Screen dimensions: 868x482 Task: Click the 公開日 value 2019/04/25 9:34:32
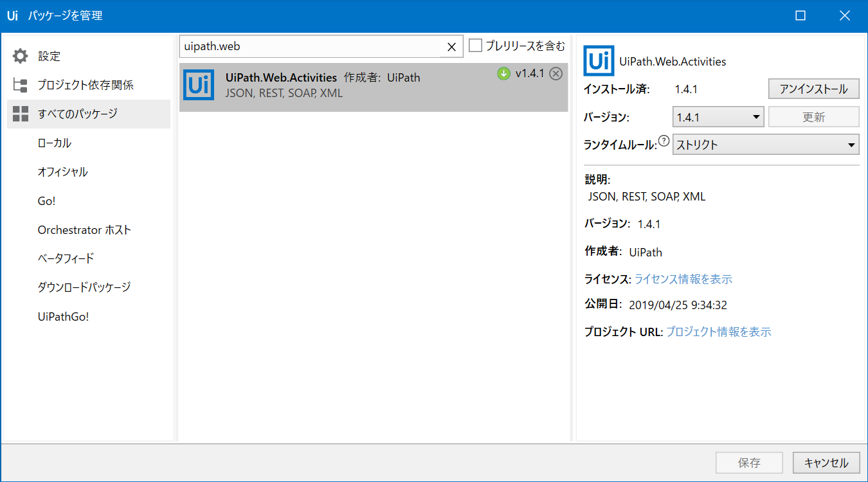(678, 305)
